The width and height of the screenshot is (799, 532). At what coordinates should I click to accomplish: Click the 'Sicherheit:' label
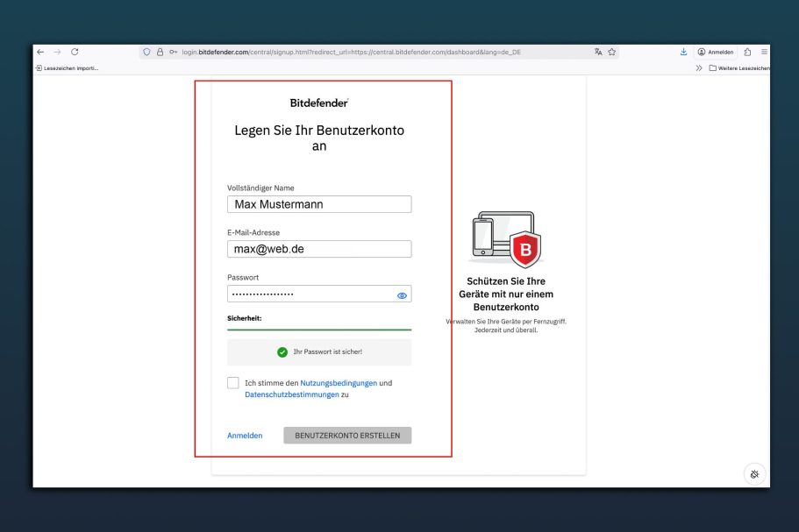[x=244, y=318]
